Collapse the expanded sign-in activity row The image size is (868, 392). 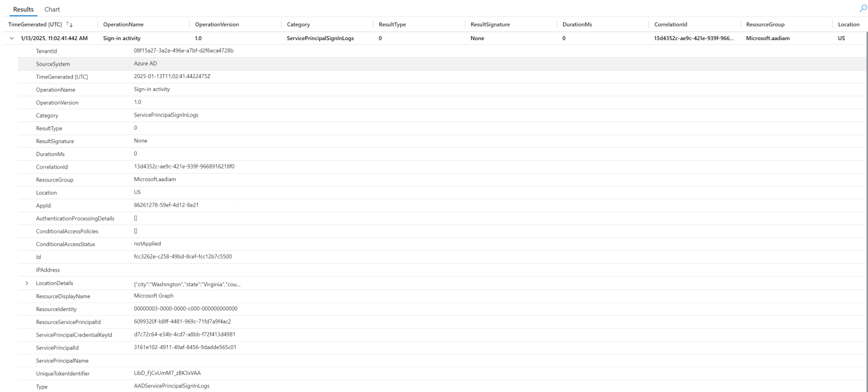[12, 38]
